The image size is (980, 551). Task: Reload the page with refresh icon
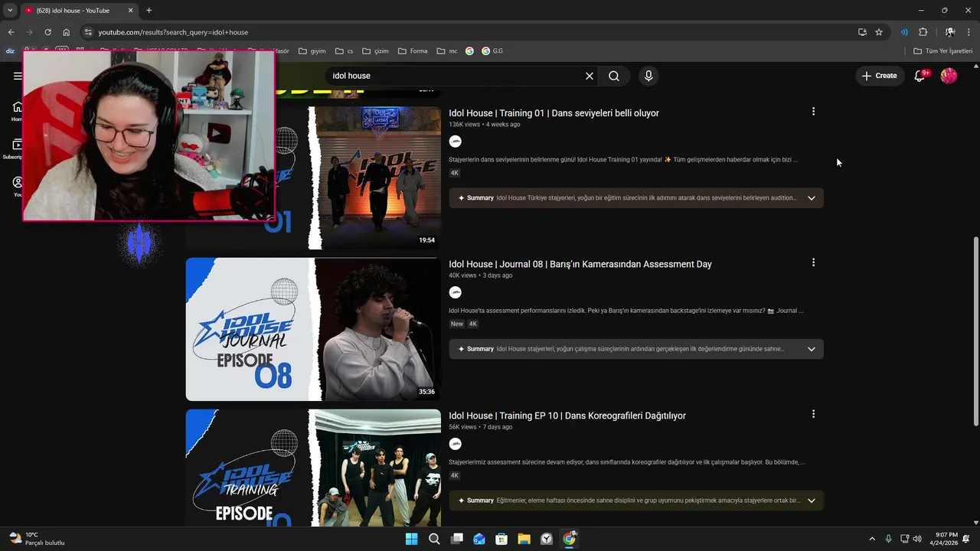tap(47, 32)
